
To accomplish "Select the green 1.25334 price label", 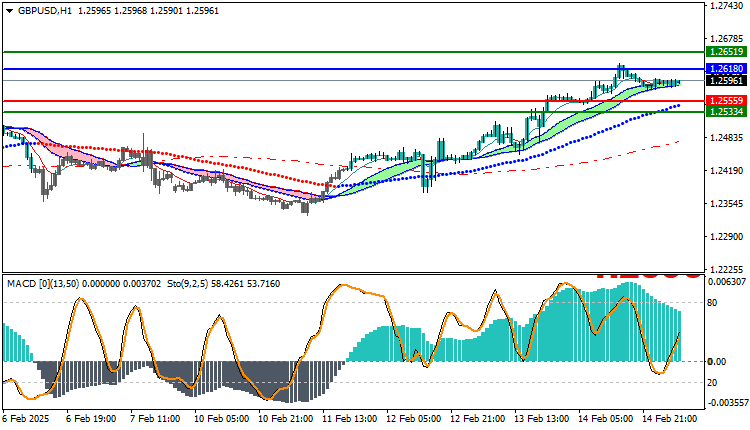I will 727,112.
